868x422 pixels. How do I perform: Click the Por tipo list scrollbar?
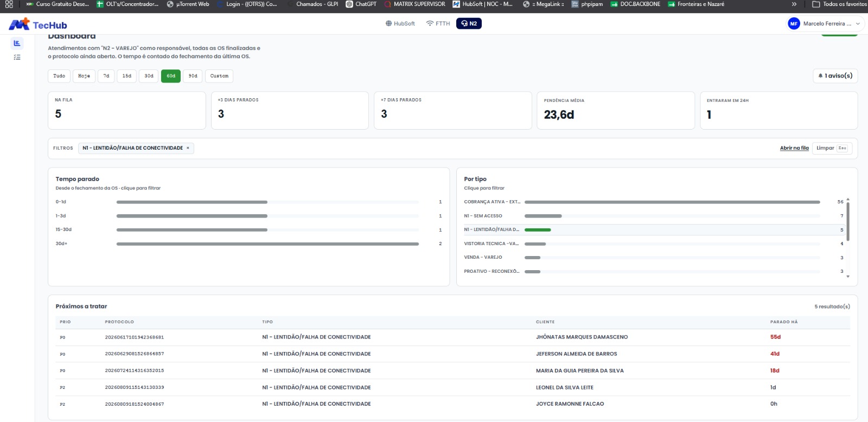[x=848, y=221]
